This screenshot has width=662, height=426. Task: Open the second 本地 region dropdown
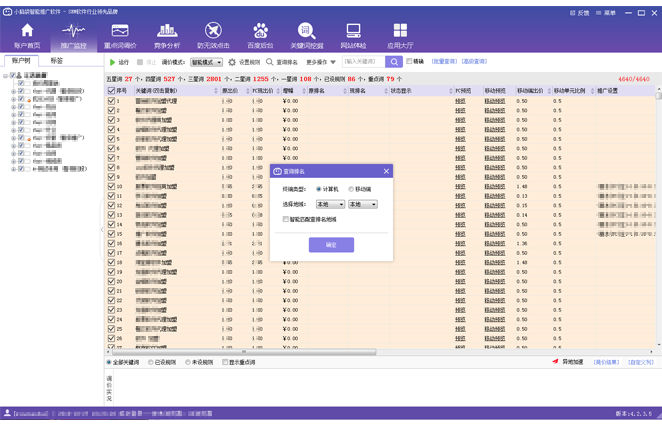click(x=361, y=204)
